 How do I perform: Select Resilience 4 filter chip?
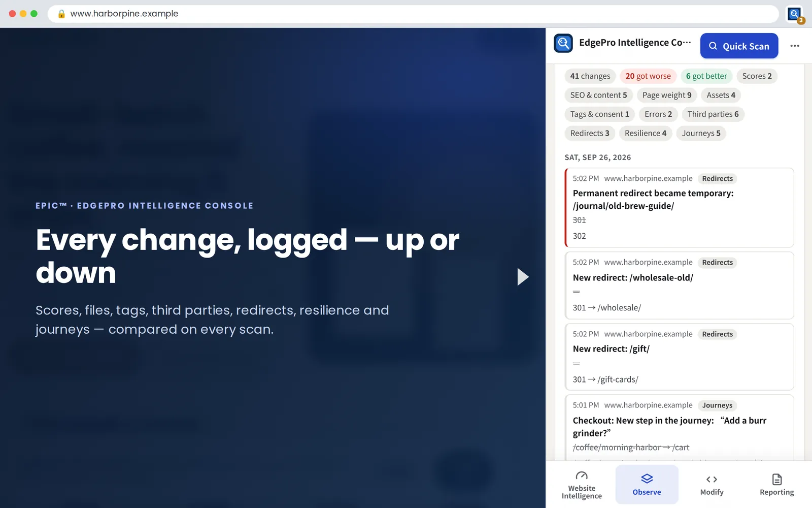point(646,133)
